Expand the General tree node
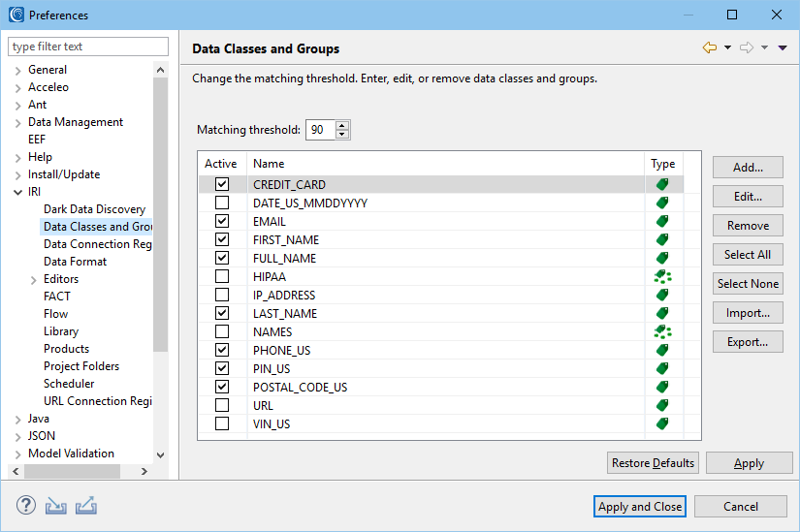Image resolution: width=800 pixels, height=532 pixels. pyautogui.click(x=17, y=71)
